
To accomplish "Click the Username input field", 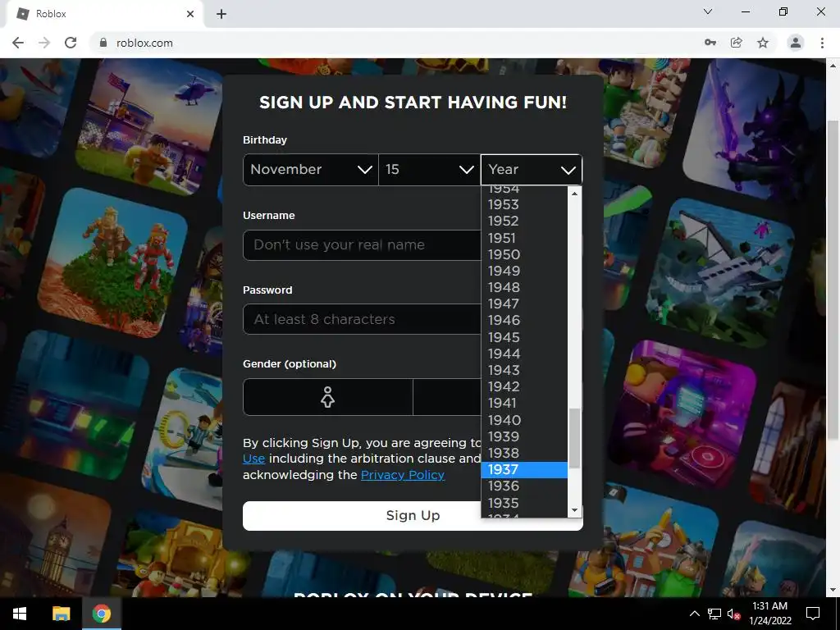I will [362, 245].
